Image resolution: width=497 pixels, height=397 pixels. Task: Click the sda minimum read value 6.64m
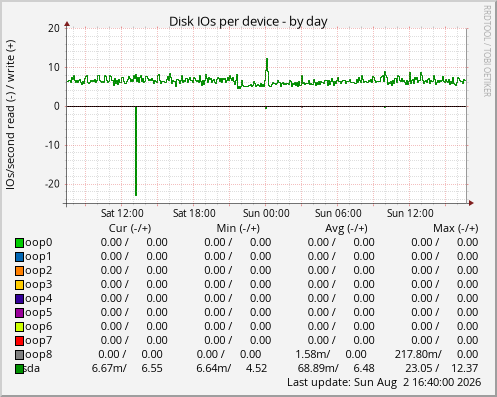(x=213, y=368)
